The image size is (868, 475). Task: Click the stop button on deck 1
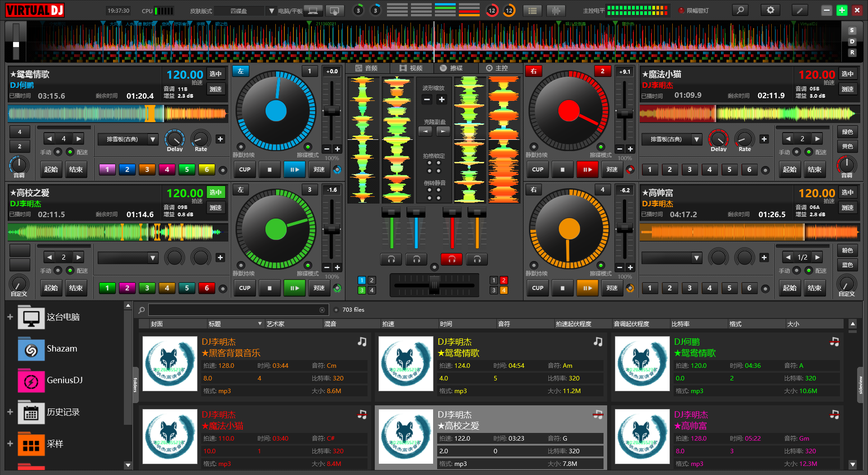pyautogui.click(x=269, y=170)
